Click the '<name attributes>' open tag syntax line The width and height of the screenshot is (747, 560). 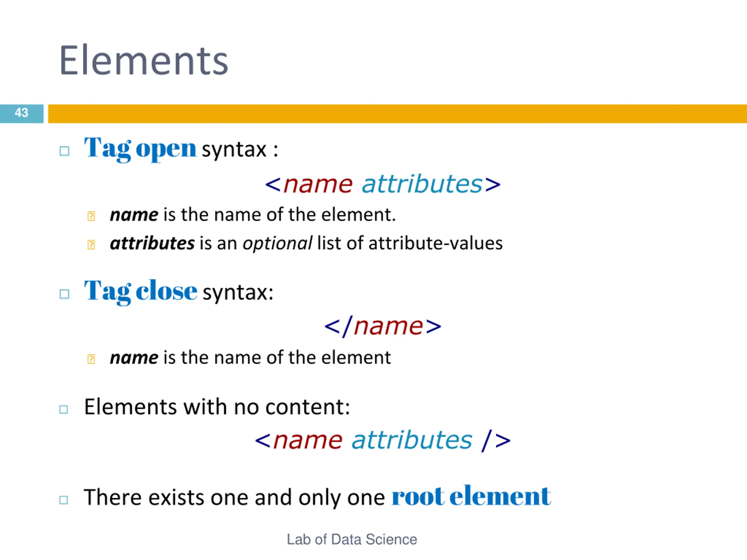pyautogui.click(x=383, y=184)
